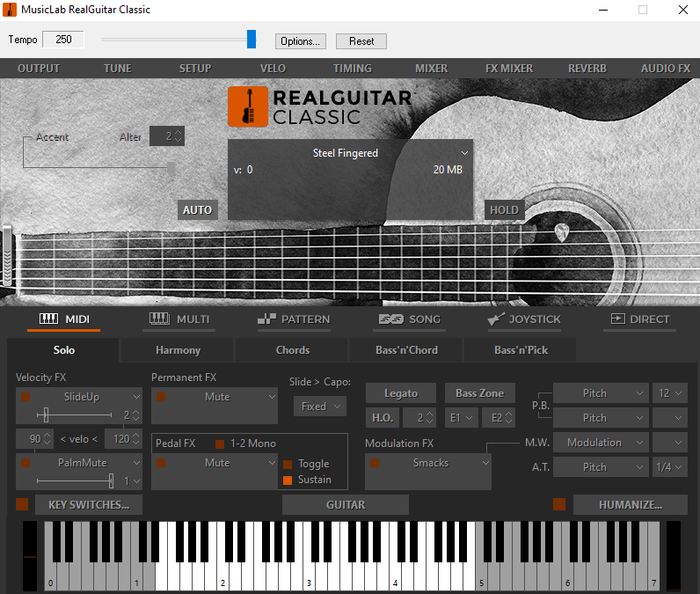Click the SONG mode icon
Screen dimensions: 700x594
click(391, 319)
